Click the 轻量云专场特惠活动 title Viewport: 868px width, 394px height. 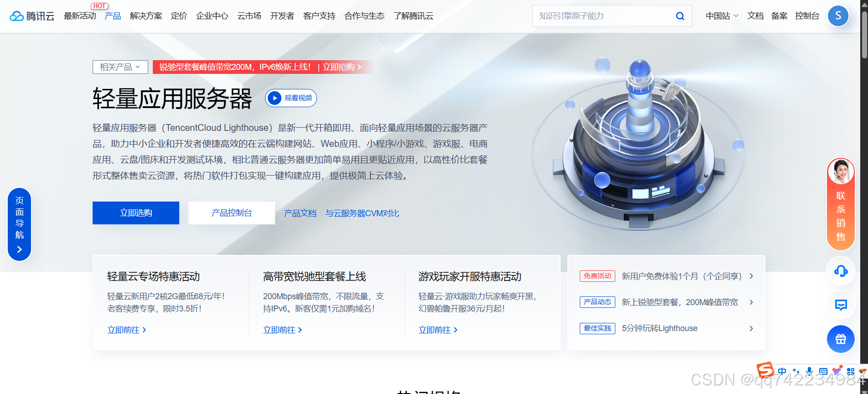click(153, 276)
